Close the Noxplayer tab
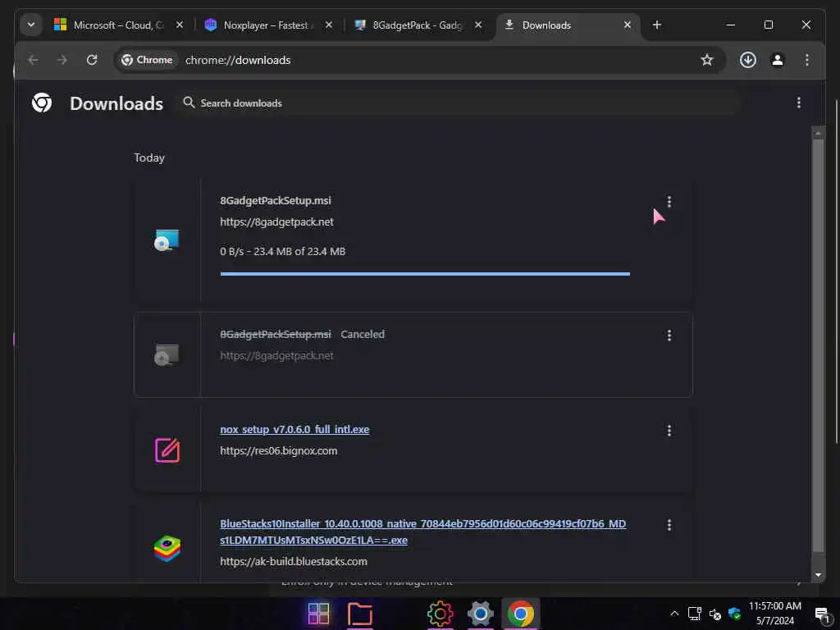Viewport: 840px width, 630px height. click(x=329, y=25)
